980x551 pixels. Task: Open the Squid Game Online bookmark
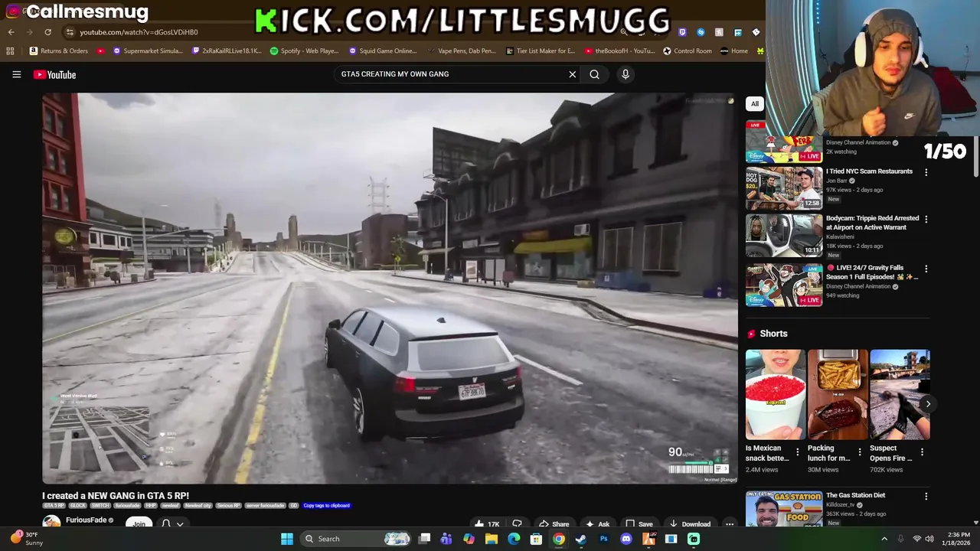(x=382, y=51)
